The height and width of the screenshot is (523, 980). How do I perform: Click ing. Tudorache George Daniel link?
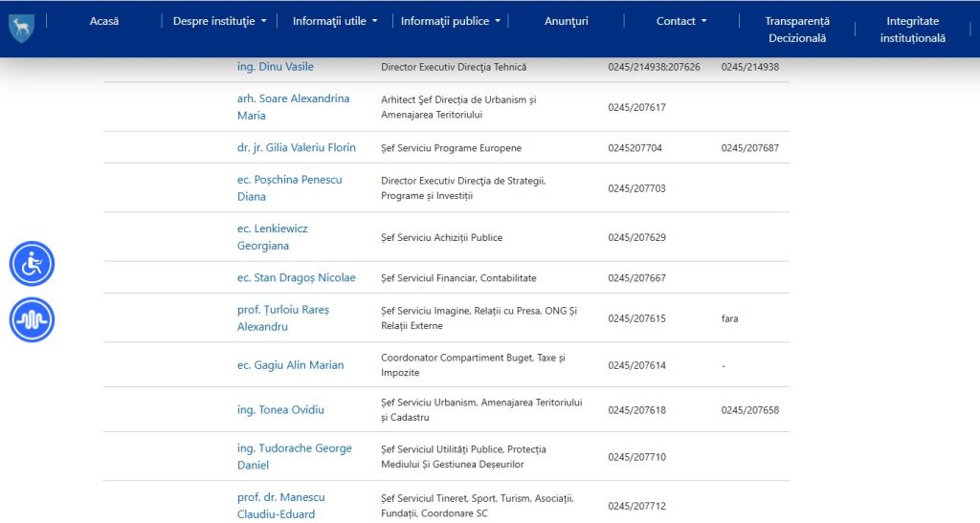[294, 456]
